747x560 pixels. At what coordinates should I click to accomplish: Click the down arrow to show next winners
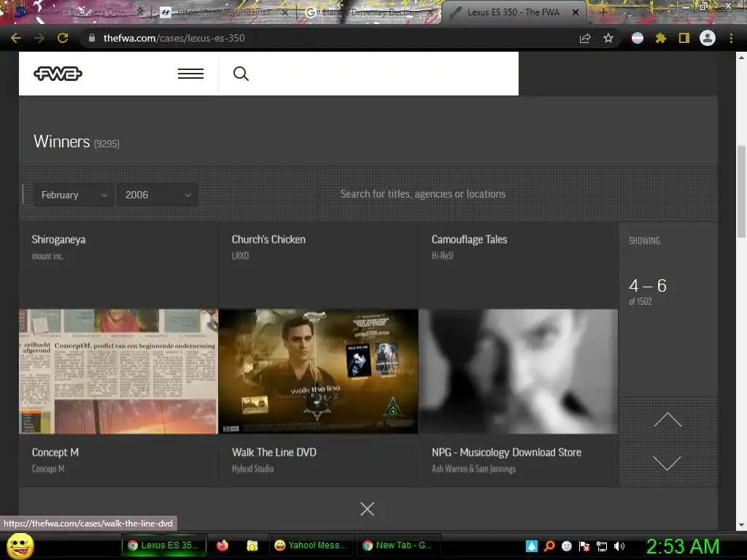(x=667, y=463)
